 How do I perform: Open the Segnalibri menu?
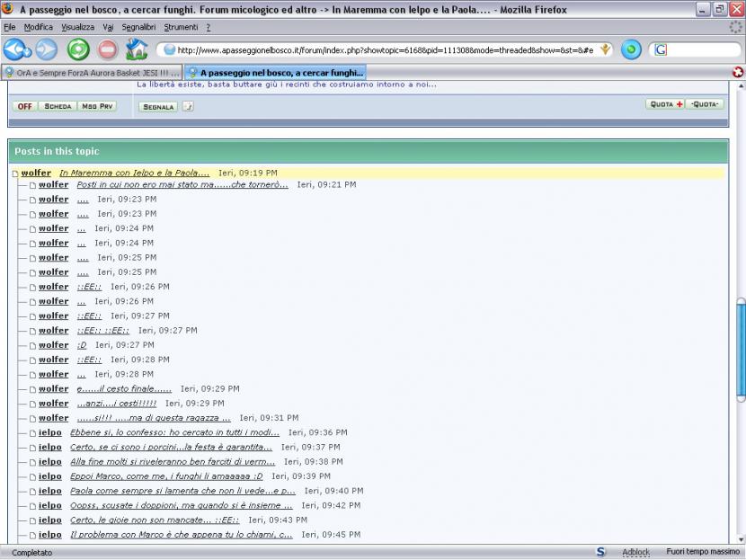point(139,27)
